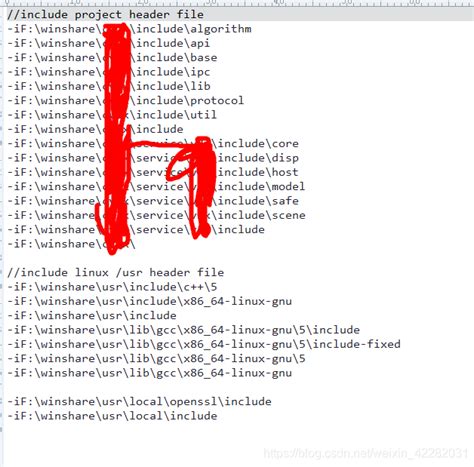Click the include\protocol path line
The image size is (474, 467).
[126, 101]
